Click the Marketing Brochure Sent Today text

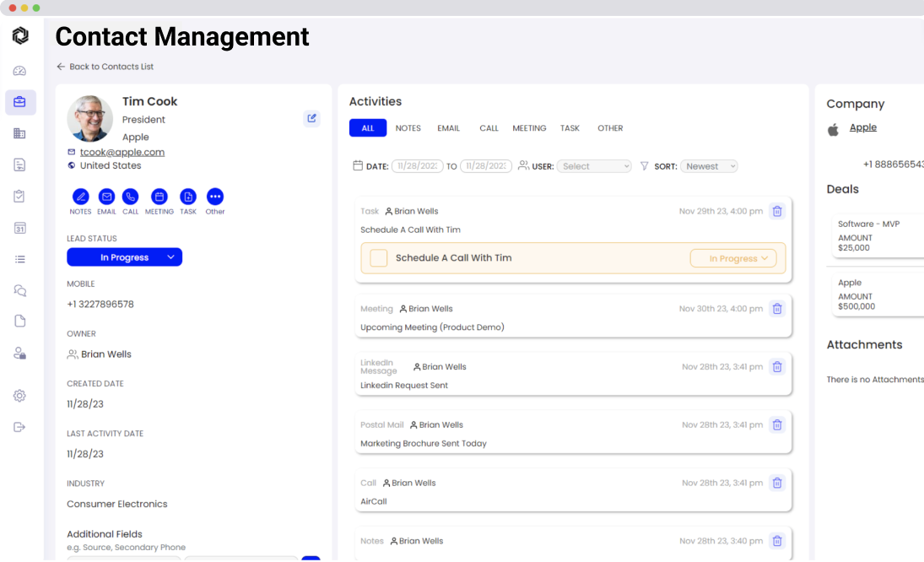[423, 444]
